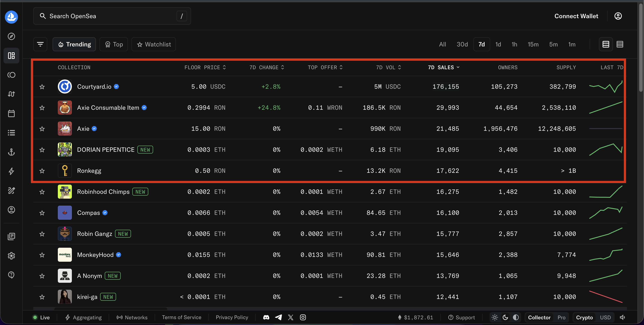Open the tokens coin icon in sidebar

point(11,75)
